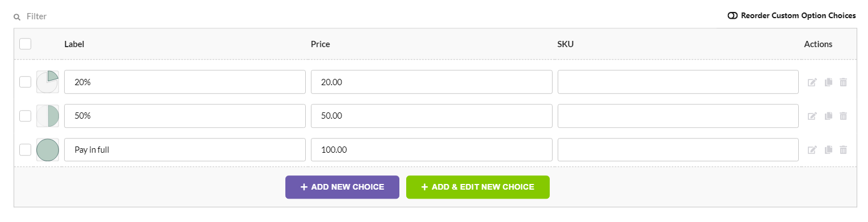Copy the Pay in full choice row
This screenshot has height=222, width=868.
click(828, 150)
